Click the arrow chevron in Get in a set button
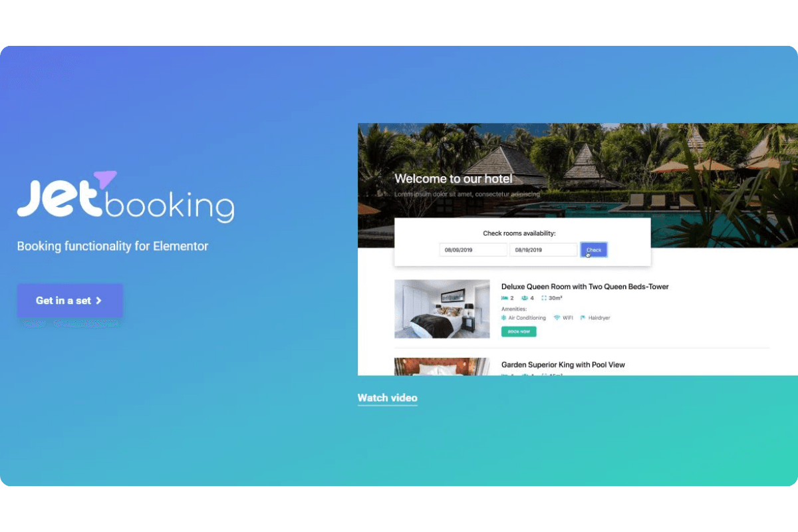 (99, 301)
